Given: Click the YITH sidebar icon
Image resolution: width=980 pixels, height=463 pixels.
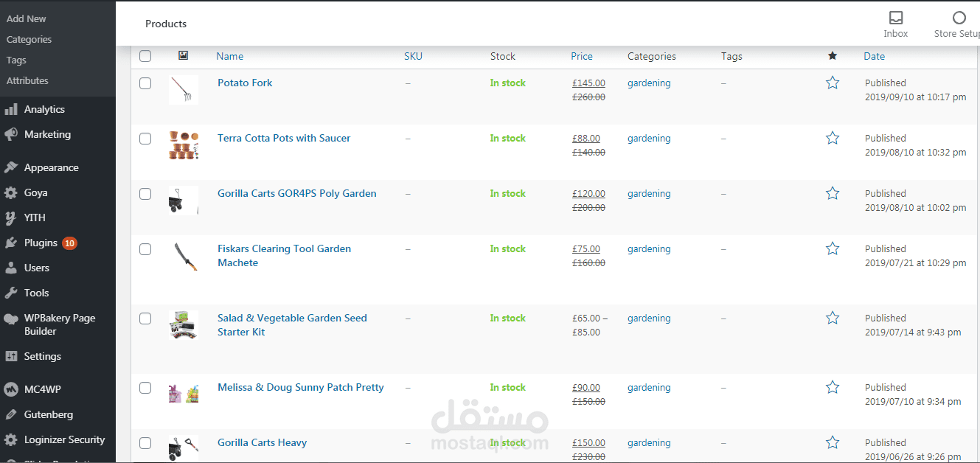Looking at the screenshot, I should point(11,217).
